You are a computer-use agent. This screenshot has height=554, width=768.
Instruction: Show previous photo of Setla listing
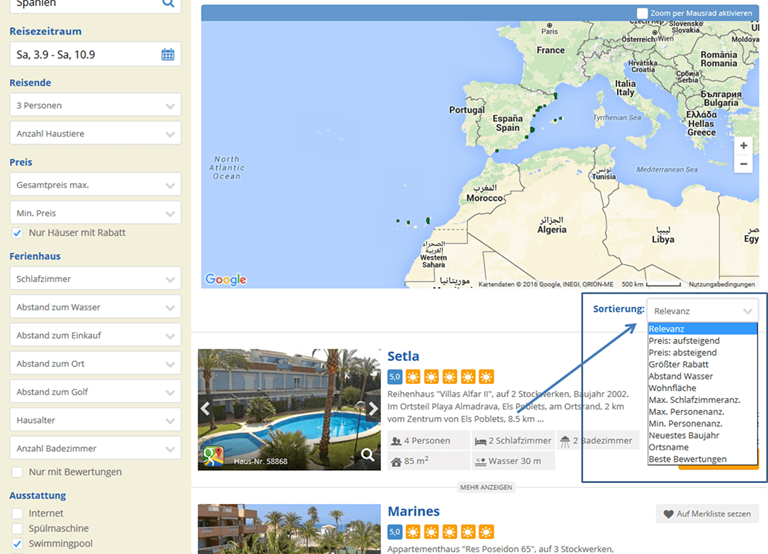[x=206, y=409]
